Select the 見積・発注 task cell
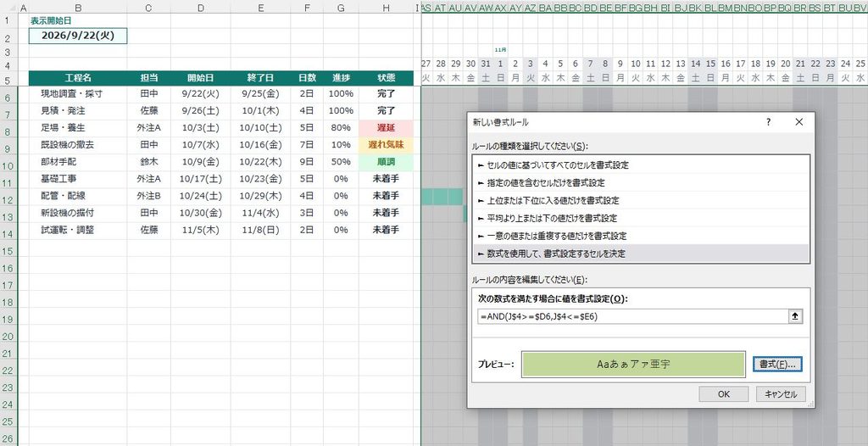This screenshot has width=868, height=446. click(78, 110)
